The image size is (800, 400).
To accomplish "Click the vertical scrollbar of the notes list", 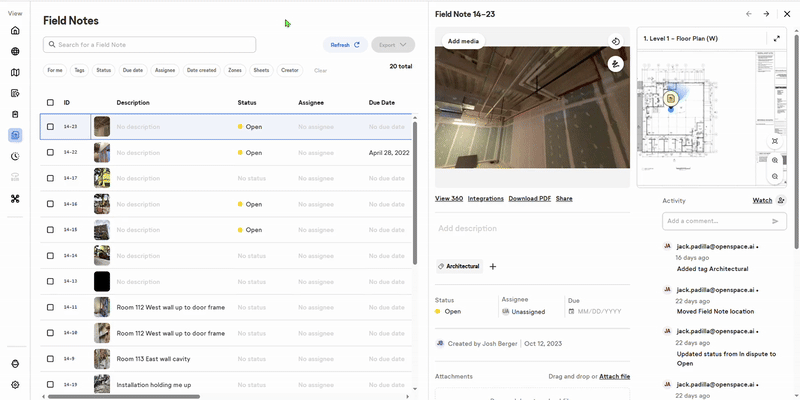I will (415, 193).
